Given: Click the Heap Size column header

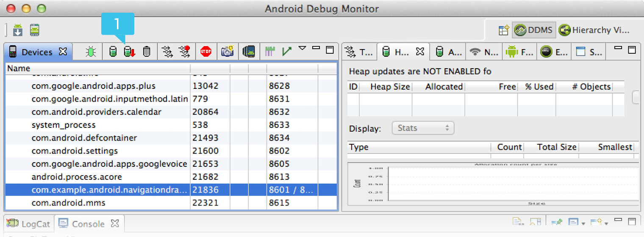Looking at the screenshot, I should (x=386, y=87).
